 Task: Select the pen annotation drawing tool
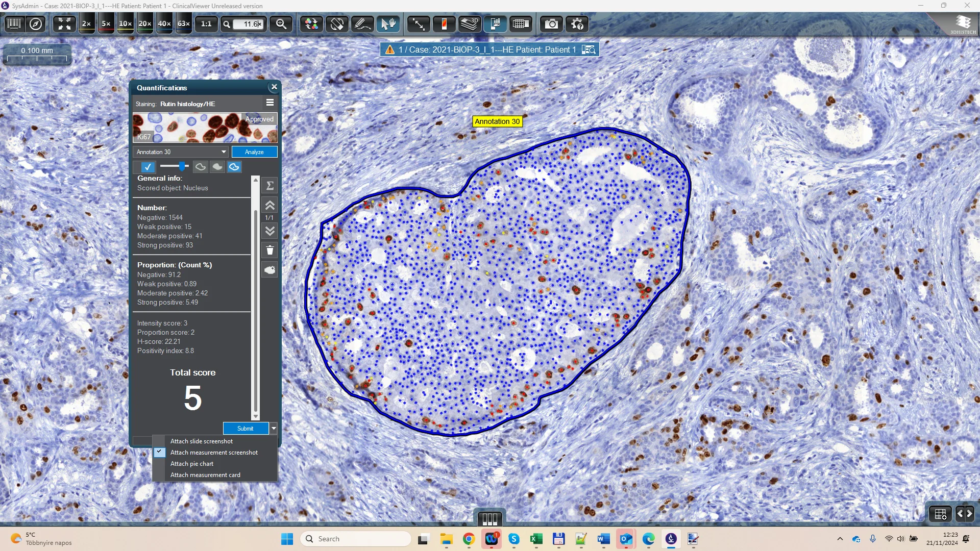click(x=362, y=24)
